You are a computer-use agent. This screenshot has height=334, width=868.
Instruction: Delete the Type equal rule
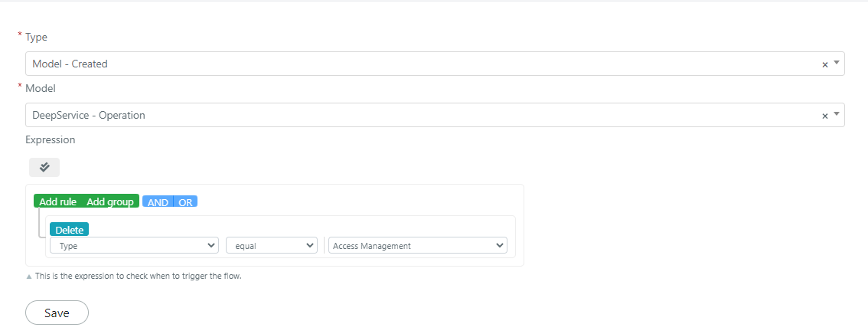click(69, 229)
